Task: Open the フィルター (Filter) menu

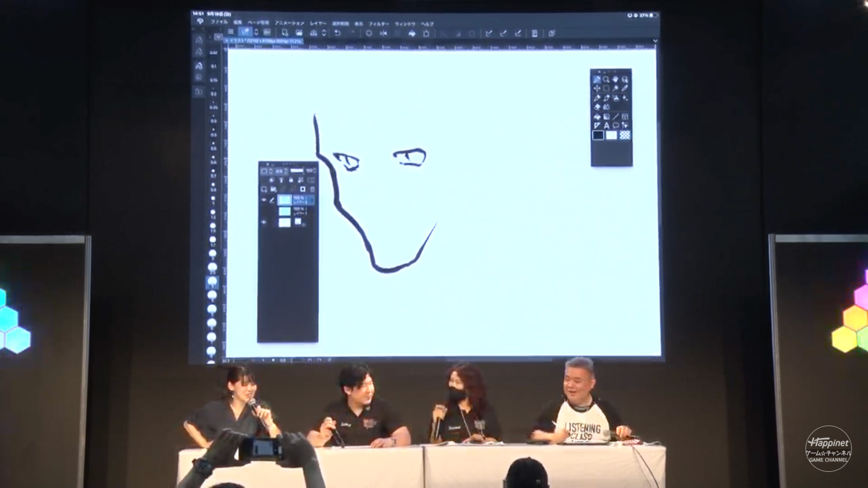Action: pos(378,24)
